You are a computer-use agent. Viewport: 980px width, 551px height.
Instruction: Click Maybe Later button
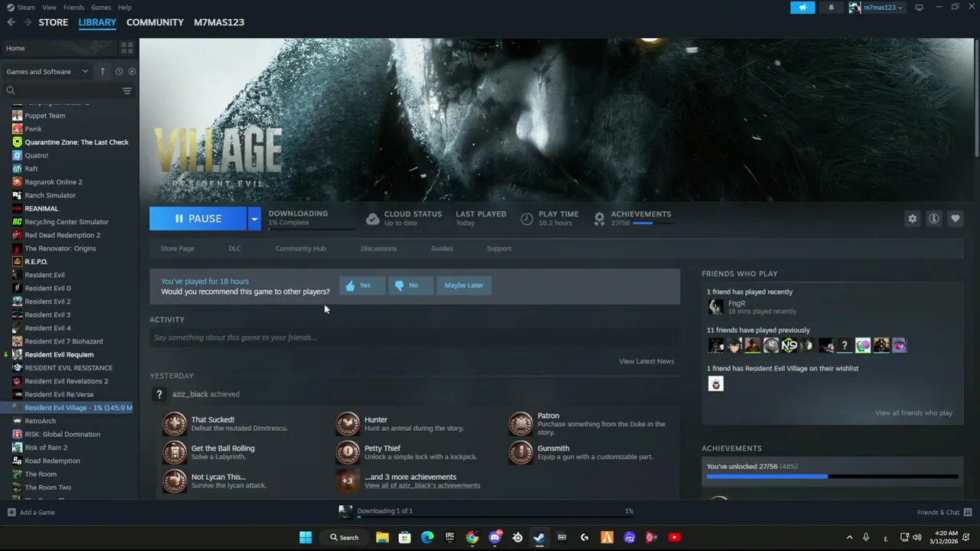coord(464,285)
